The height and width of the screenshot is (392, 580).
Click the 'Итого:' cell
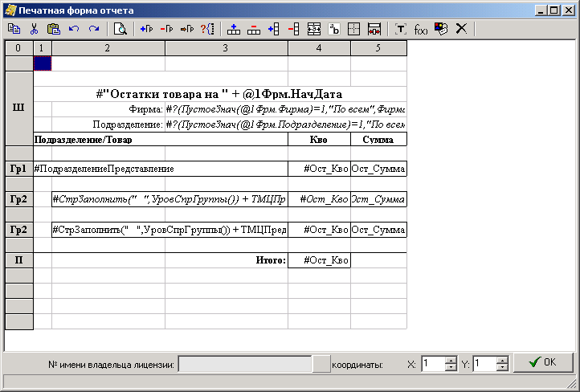click(227, 260)
